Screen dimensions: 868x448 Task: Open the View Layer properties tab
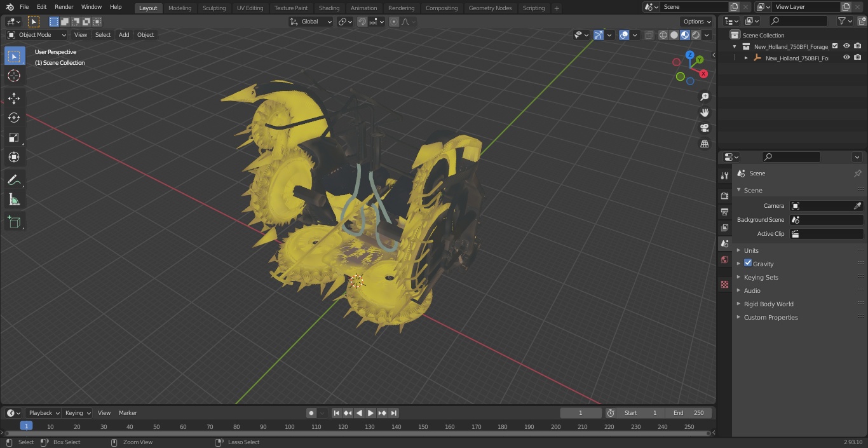pos(724,227)
